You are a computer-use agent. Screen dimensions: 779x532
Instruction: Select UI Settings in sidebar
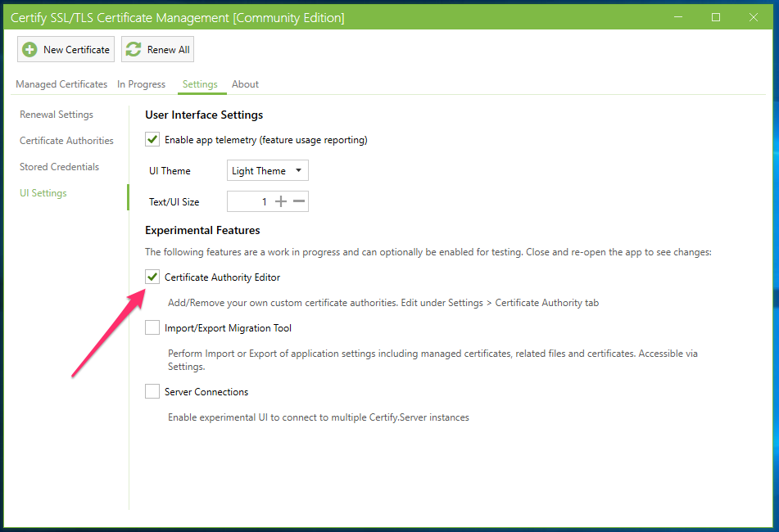43,193
